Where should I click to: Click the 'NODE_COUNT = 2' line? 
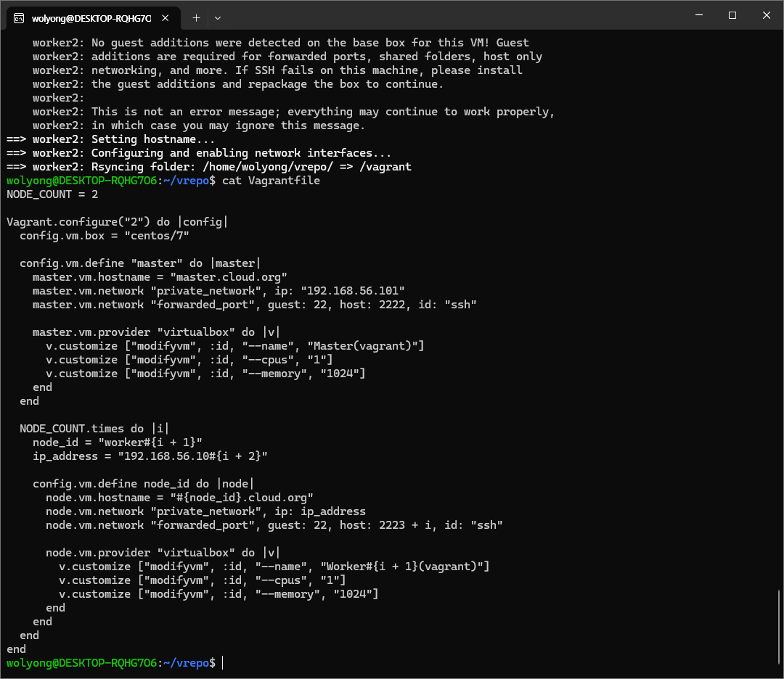52,194
